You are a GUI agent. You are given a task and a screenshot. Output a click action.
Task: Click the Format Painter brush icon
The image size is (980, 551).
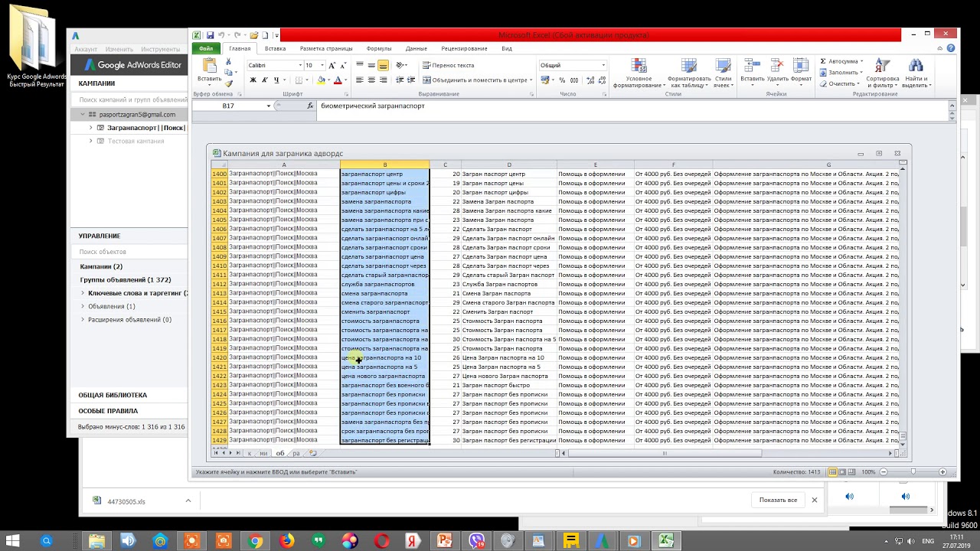229,83
